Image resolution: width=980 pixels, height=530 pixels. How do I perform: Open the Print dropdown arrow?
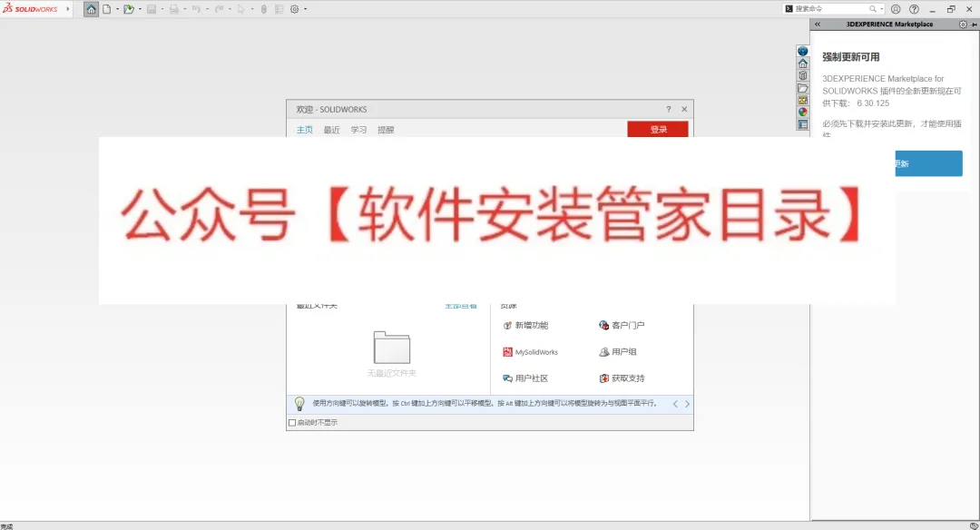tap(185, 9)
